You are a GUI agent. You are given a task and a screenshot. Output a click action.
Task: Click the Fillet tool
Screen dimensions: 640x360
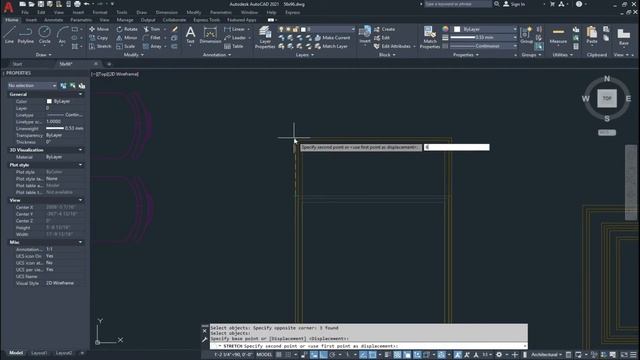[152, 38]
